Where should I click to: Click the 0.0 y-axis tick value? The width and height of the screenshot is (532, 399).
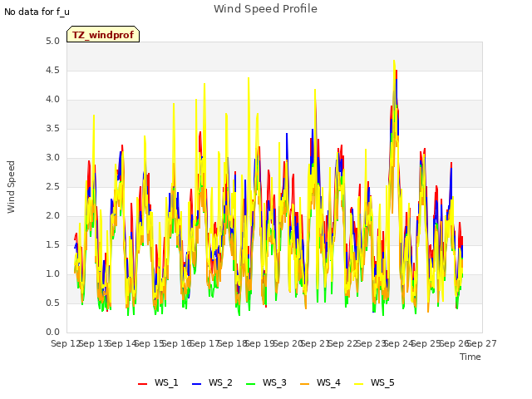tap(52, 332)
